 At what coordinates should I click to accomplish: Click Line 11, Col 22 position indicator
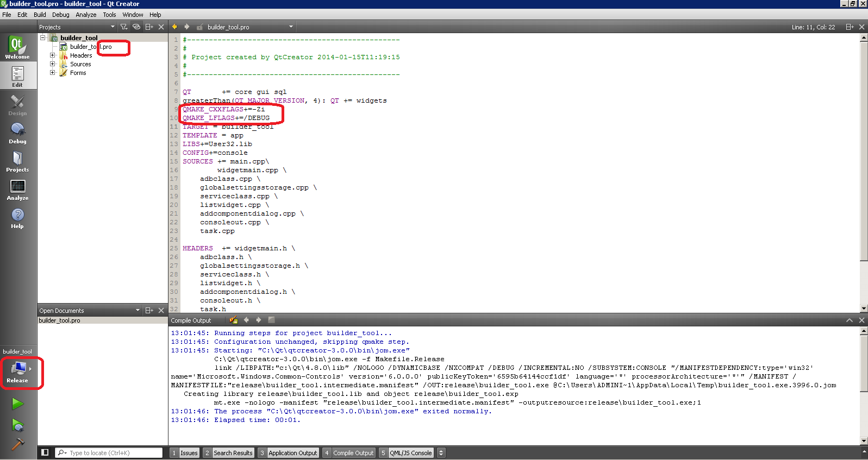coord(813,27)
